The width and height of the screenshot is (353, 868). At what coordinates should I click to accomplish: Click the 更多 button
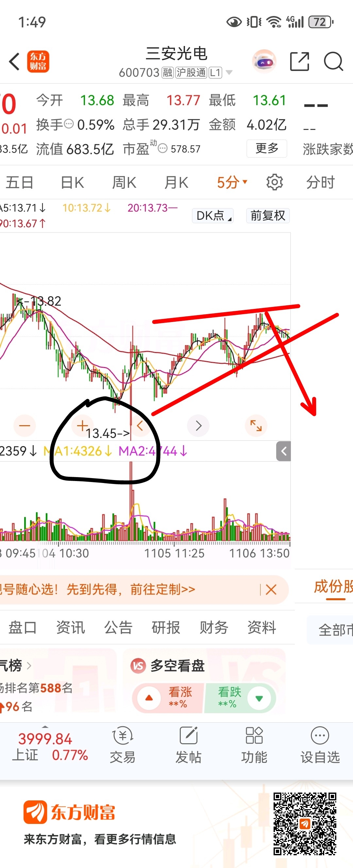(x=267, y=148)
